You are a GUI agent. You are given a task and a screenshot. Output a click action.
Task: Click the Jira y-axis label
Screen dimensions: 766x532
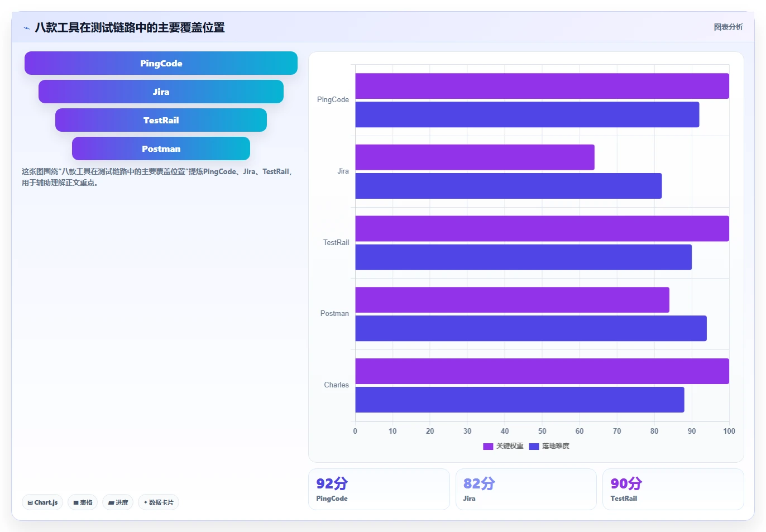[x=343, y=171]
